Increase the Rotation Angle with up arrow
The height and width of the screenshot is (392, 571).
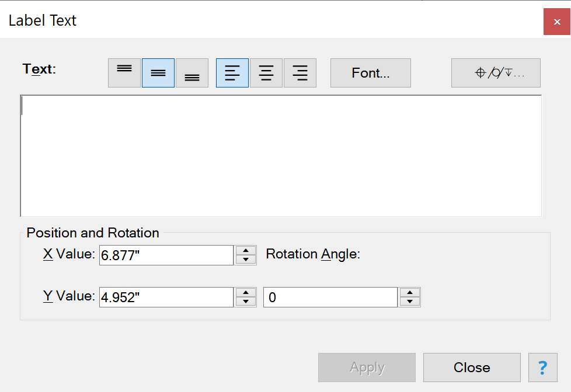pyautogui.click(x=410, y=293)
